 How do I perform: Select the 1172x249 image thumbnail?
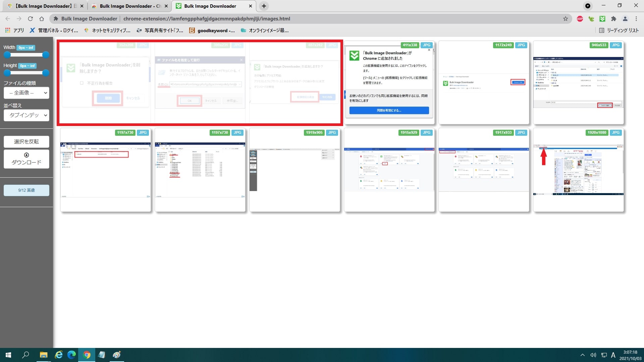(484, 83)
